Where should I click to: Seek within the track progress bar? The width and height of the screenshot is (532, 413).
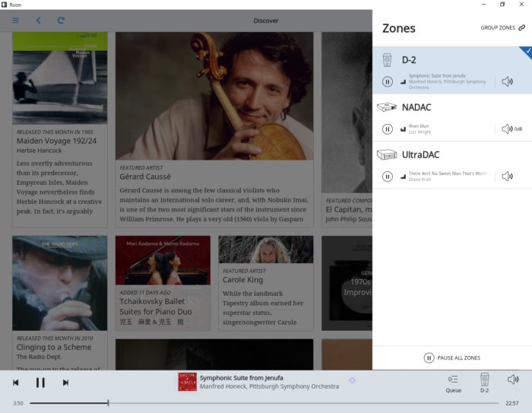(x=264, y=403)
